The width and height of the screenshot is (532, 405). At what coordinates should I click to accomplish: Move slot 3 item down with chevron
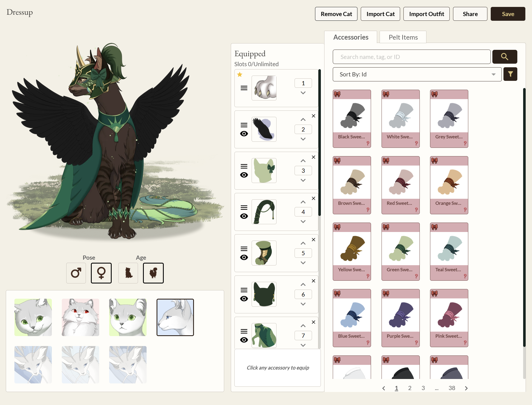(303, 180)
